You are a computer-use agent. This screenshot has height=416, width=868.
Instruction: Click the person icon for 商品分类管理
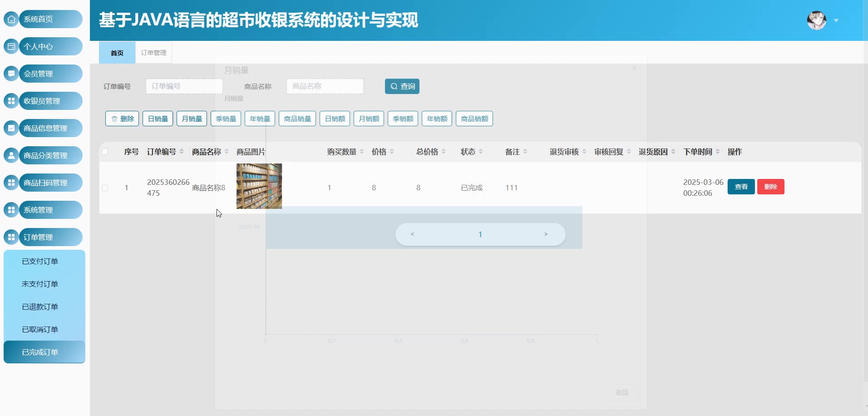11,155
